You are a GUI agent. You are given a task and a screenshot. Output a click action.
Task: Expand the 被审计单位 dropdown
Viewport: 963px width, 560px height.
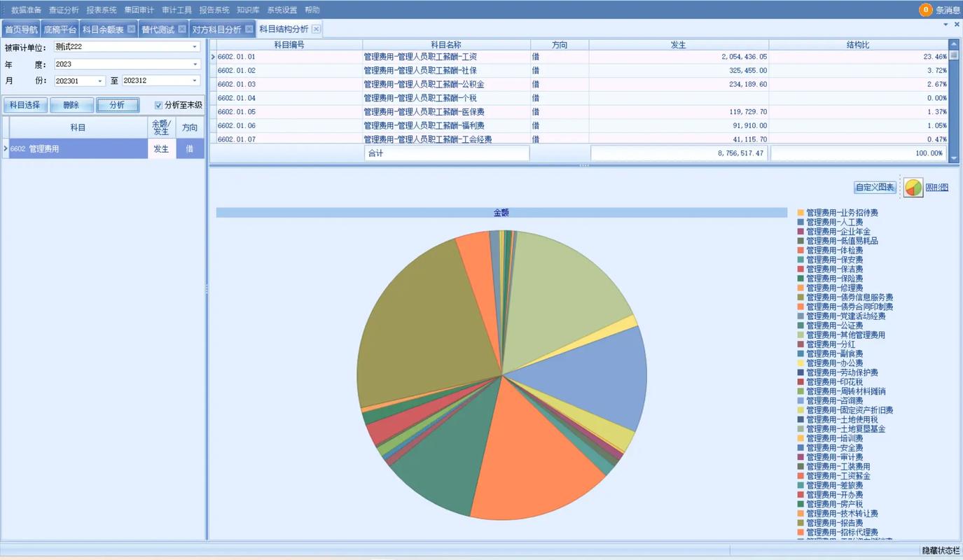pos(195,47)
